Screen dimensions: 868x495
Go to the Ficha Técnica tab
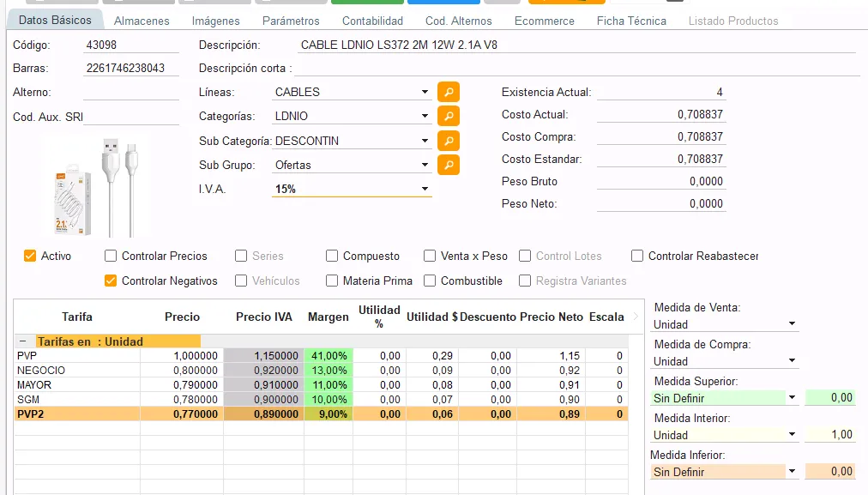tap(631, 21)
